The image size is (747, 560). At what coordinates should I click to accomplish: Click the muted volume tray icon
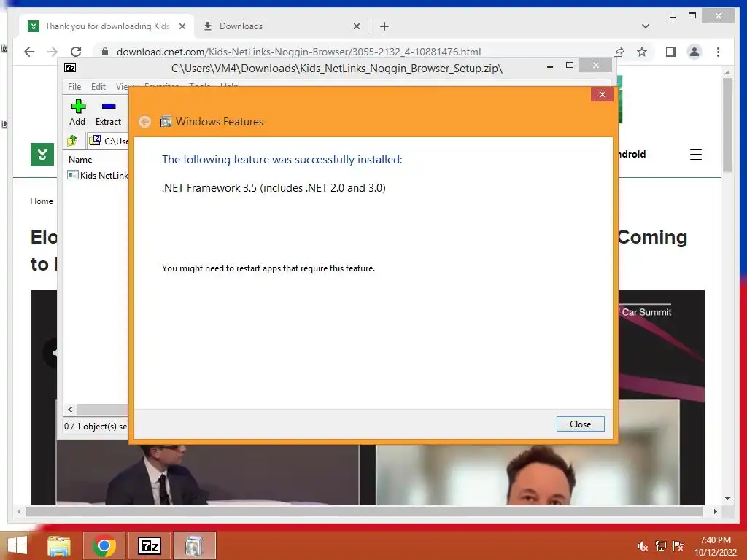tap(642, 546)
